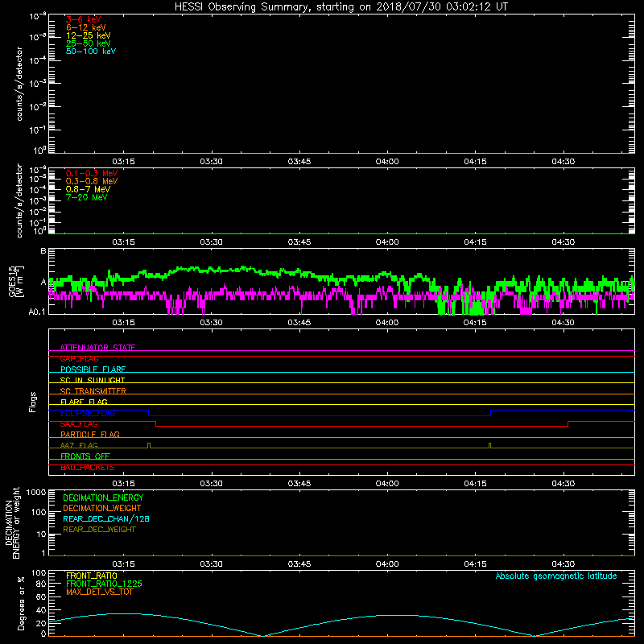Click the 04:00 tick under the Flags panel
This screenshot has width=644, height=644.
click(387, 484)
